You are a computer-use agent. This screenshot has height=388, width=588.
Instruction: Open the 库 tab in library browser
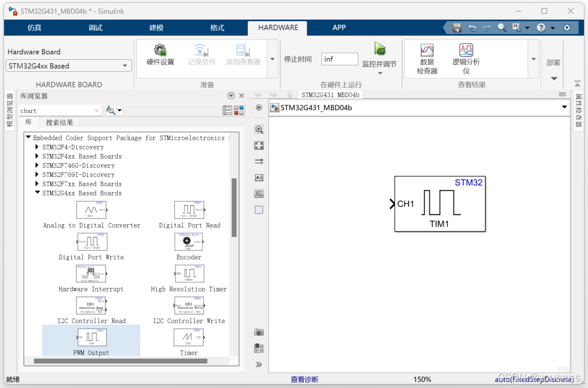pyautogui.click(x=29, y=122)
